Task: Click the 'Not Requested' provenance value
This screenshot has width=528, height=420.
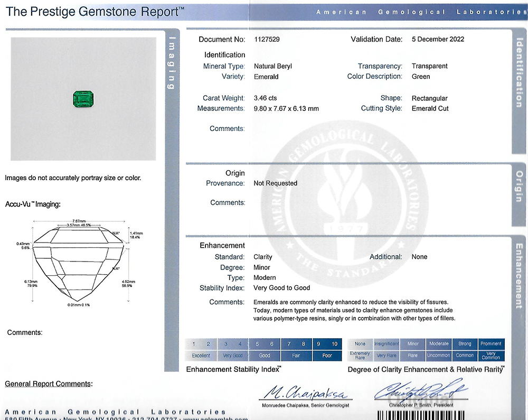Action: [x=276, y=183]
